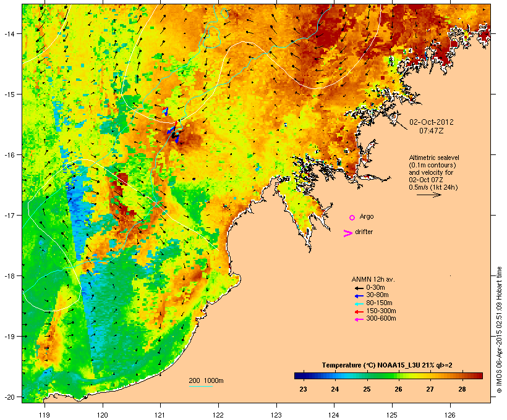Image resolution: width=507 pixels, height=420 pixels.
Task: Click the IMOS copyright timestamp text
Action: click(499, 330)
